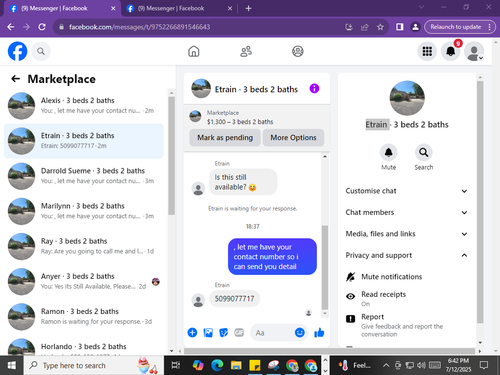The image size is (500, 375).
Task: Open the purple conversation information icon
Action: point(314,88)
